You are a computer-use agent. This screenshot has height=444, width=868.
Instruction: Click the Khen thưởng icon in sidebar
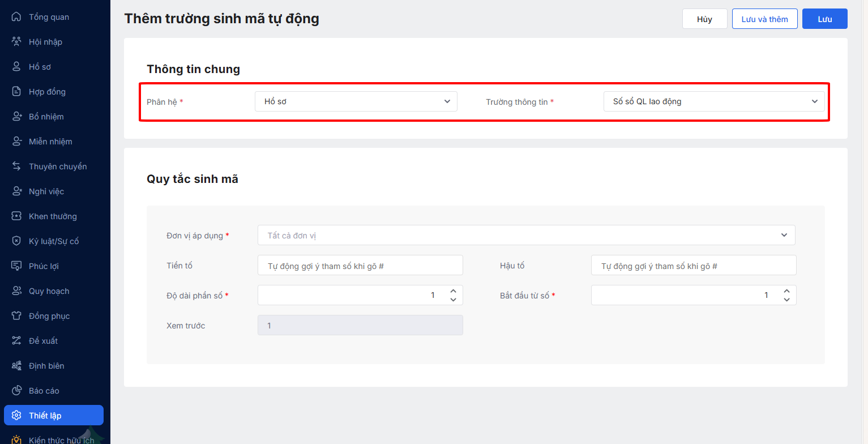tap(16, 216)
